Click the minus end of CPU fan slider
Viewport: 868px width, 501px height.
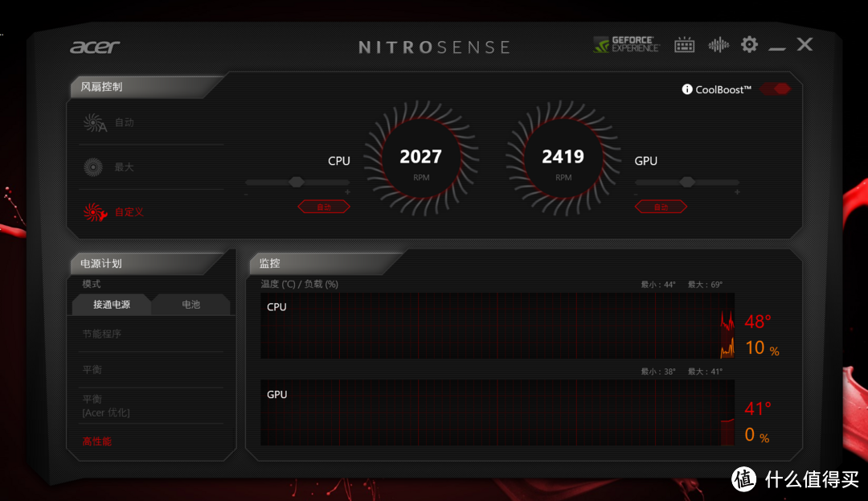[x=247, y=194]
